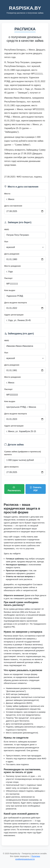Focus the Место field with г. Минск
Image resolution: width=50 pixels, height=868 pixels.
[25, 199]
